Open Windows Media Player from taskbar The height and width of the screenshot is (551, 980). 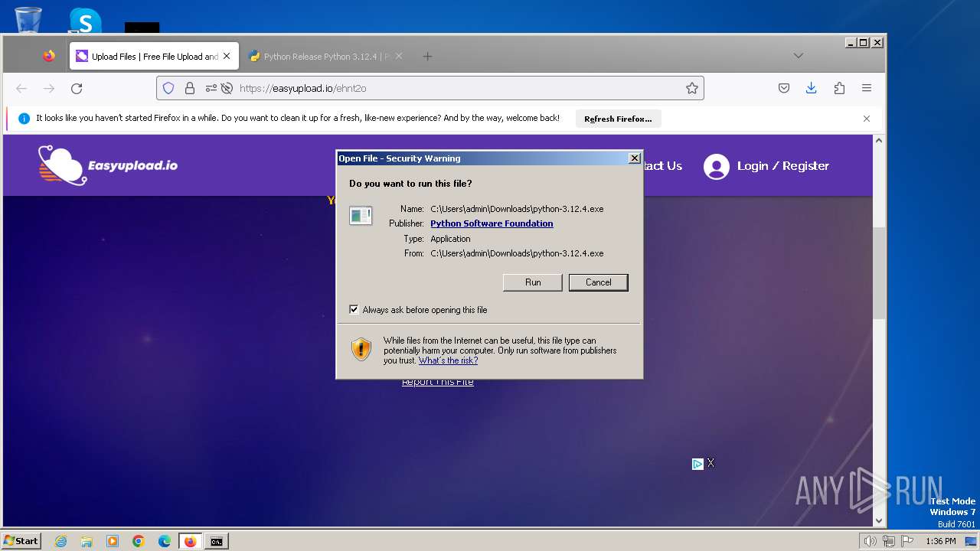click(113, 541)
